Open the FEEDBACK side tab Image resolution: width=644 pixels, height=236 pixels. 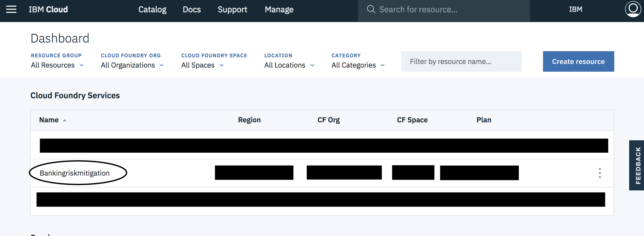coord(637,165)
